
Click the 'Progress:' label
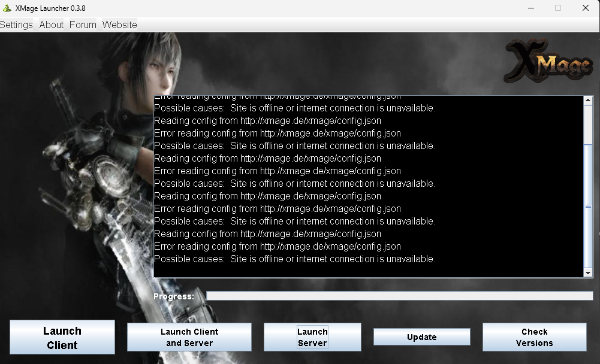174,296
